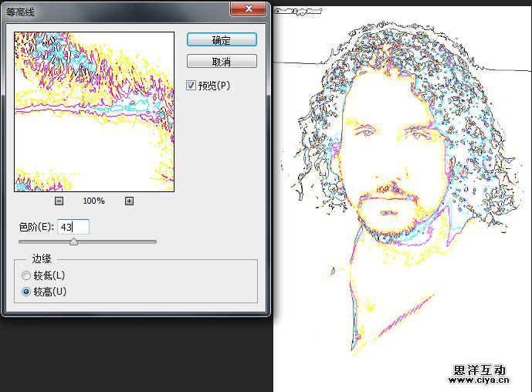Image resolution: width=532 pixels, height=392 pixels.
Task: Click the 色阶(E) value input field
Action: pos(73,227)
